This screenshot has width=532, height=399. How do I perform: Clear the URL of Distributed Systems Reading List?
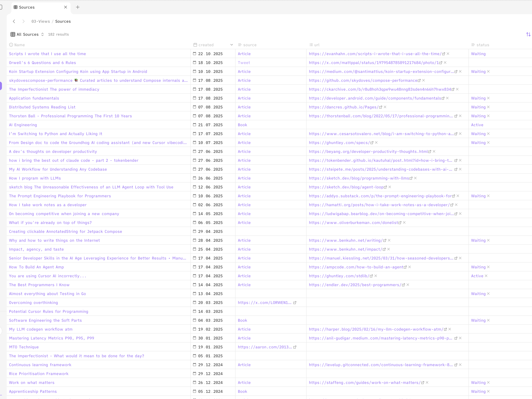point(385,107)
